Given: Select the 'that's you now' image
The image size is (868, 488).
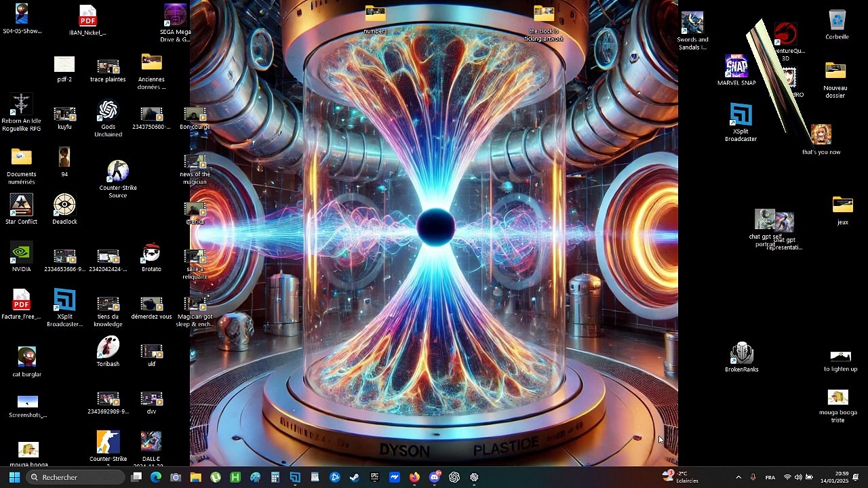Looking at the screenshot, I should tap(821, 140).
